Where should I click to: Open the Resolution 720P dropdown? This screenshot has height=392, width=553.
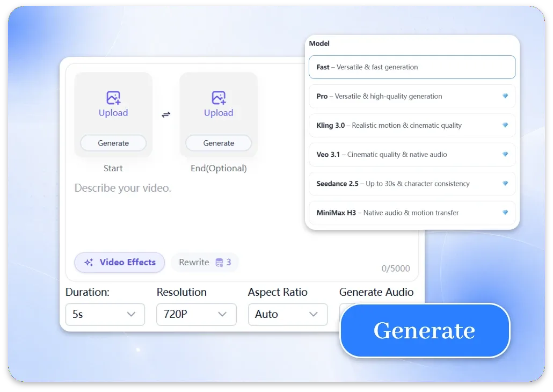coord(197,314)
